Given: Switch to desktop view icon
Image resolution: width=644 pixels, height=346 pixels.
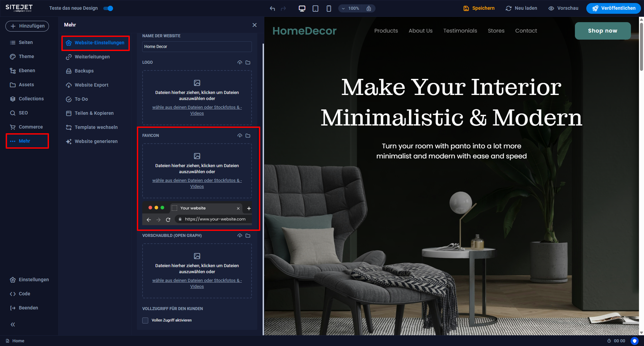Looking at the screenshot, I should coord(302,8).
